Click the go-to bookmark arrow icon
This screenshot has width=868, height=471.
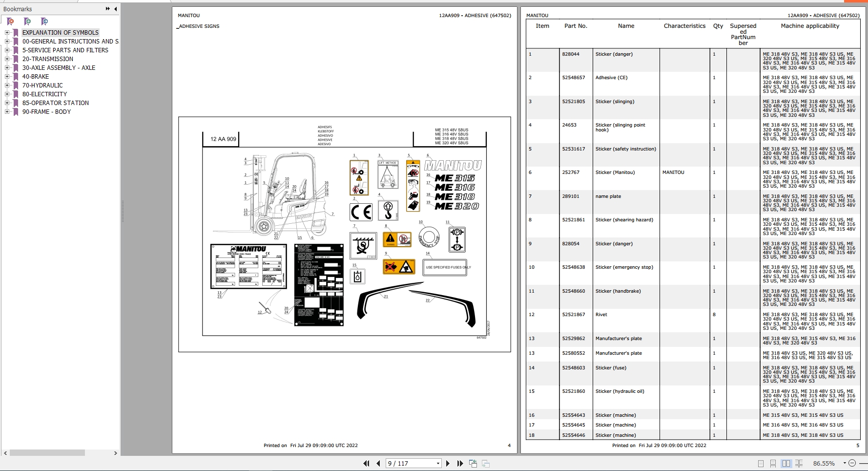(44, 21)
